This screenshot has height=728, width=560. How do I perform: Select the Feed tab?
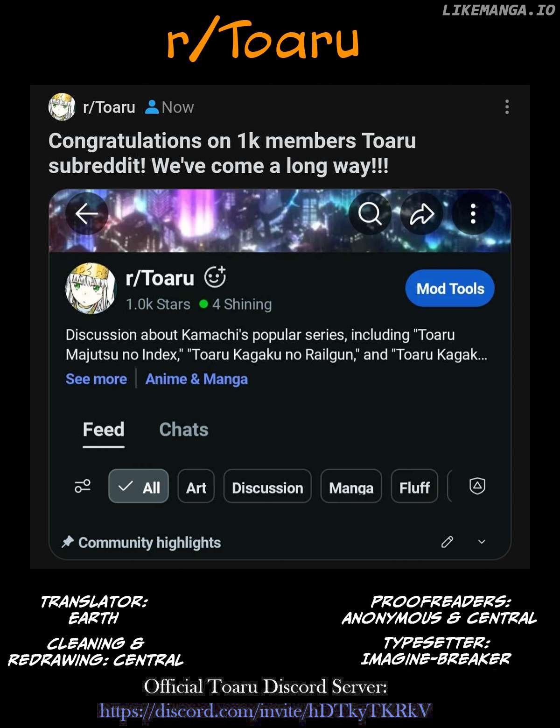click(x=104, y=430)
